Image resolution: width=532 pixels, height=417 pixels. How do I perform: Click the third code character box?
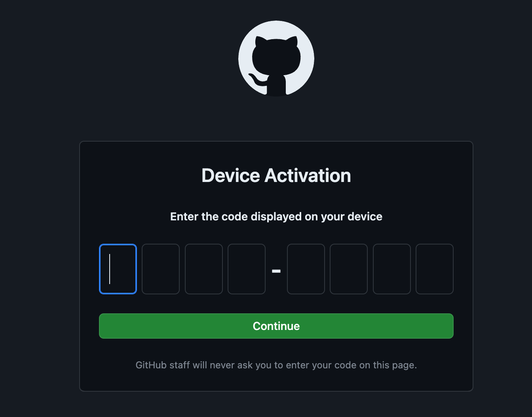tap(204, 269)
